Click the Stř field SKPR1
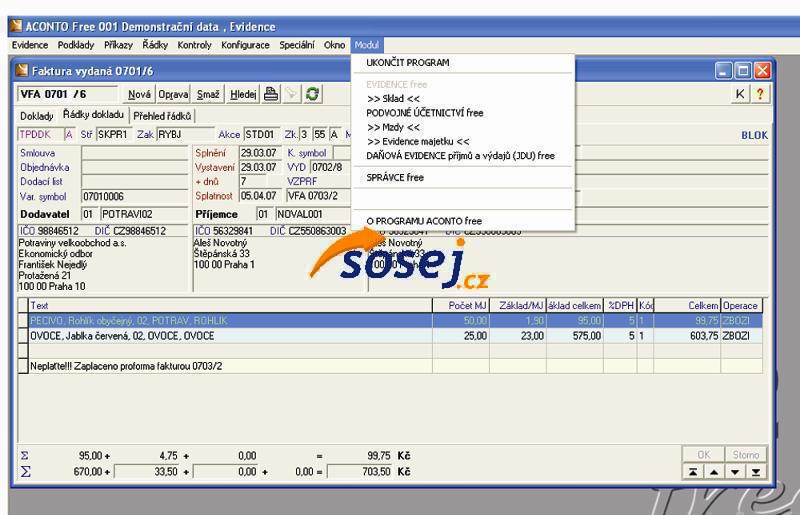Viewport: 800px width, 515px height. [114, 134]
